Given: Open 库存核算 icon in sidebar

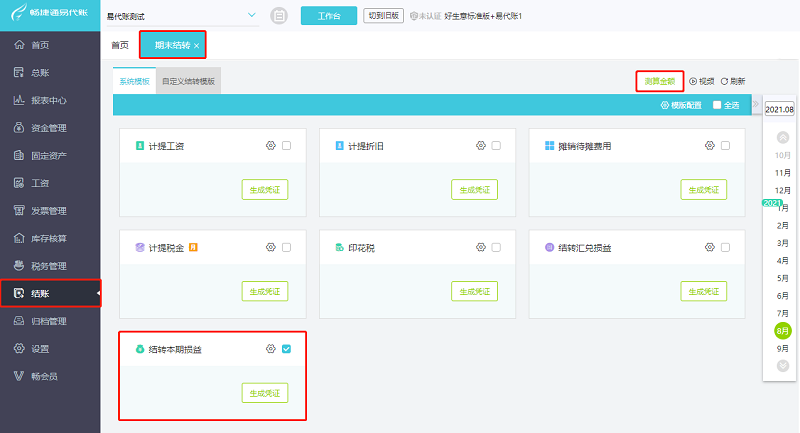Looking at the screenshot, I should [x=19, y=238].
